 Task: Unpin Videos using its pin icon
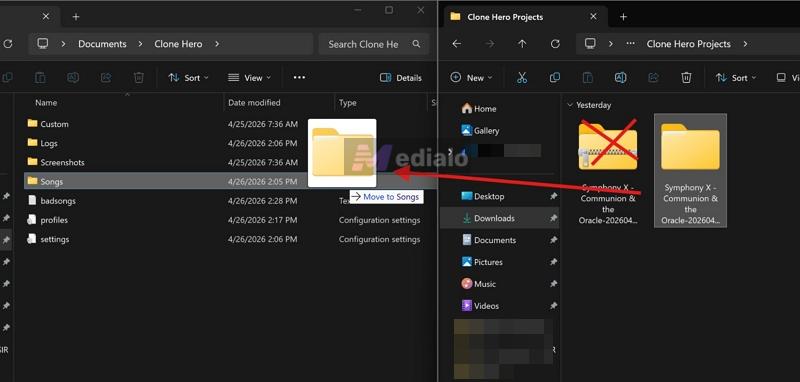pos(554,306)
